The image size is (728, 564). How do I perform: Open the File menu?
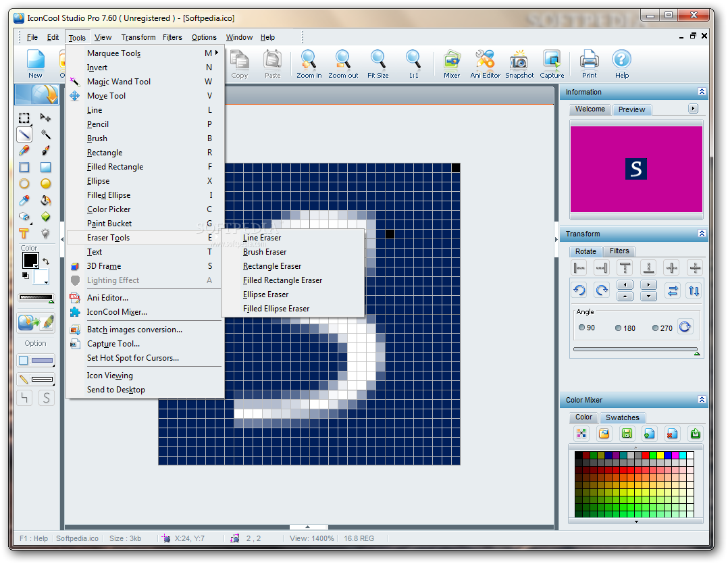click(x=32, y=37)
